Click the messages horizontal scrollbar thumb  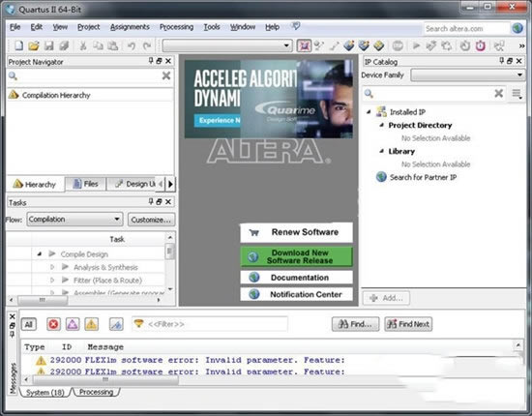[105, 379]
